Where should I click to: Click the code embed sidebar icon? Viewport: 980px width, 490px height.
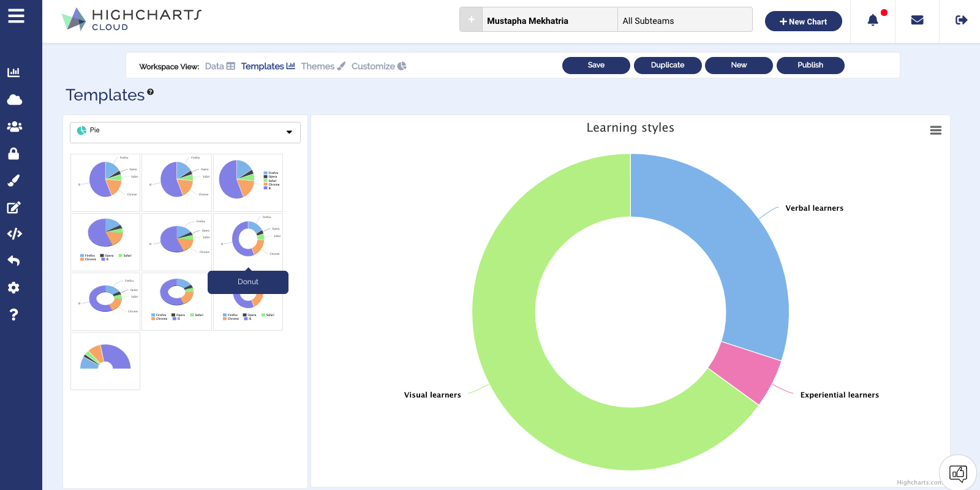tap(14, 234)
